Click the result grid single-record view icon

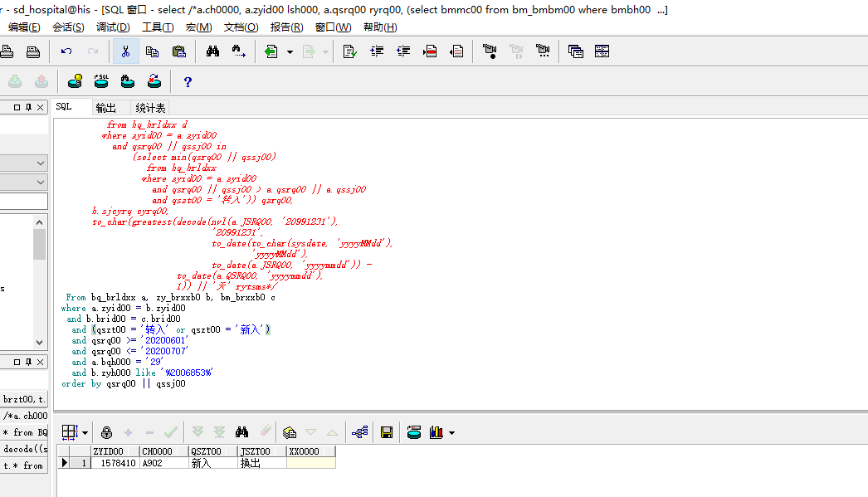pos(70,432)
